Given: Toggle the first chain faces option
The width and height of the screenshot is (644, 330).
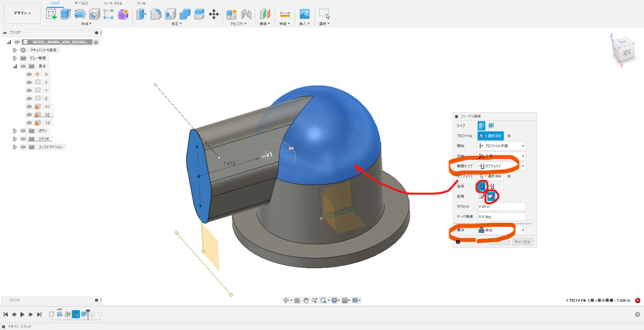Looking at the screenshot, I should coord(481,196).
